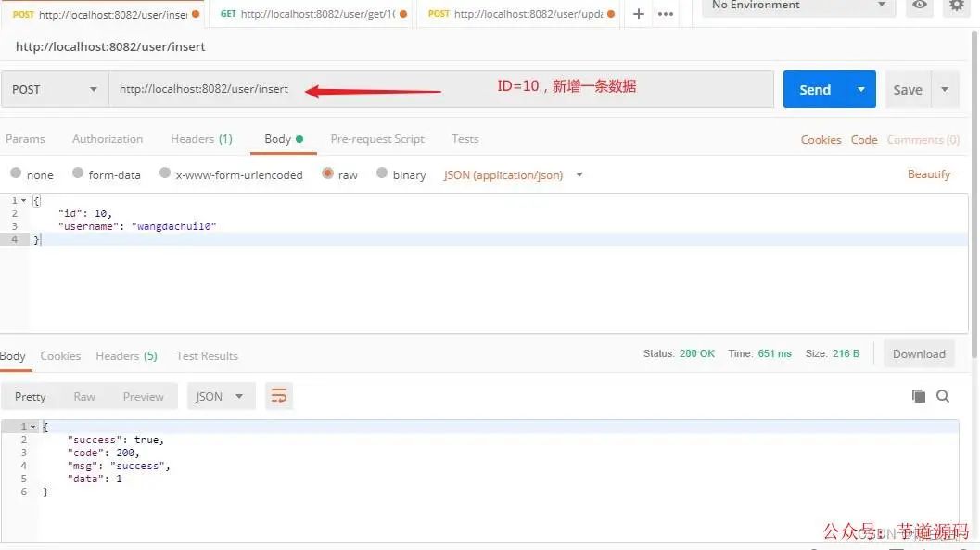This screenshot has height=550, width=980.
Task: Open the response JSON format dropdown
Action: 221,396
